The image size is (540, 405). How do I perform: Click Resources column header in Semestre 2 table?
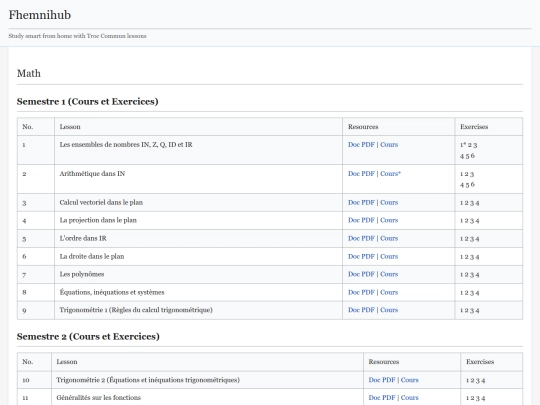[x=384, y=362]
